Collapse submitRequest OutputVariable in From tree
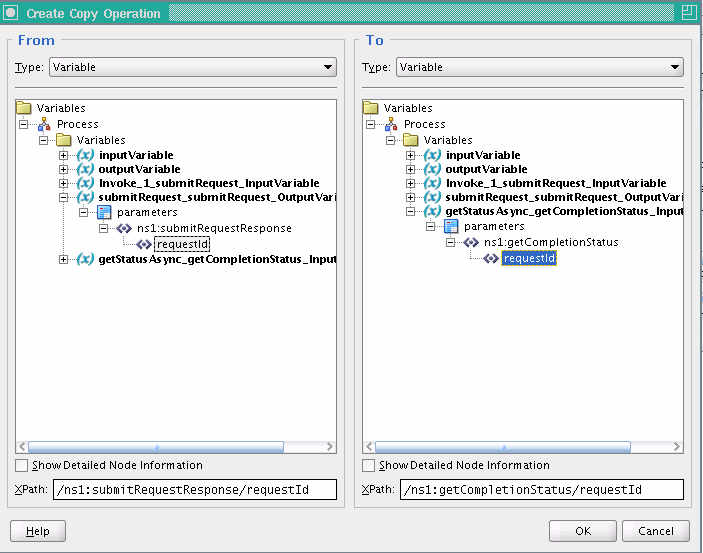 63,197
